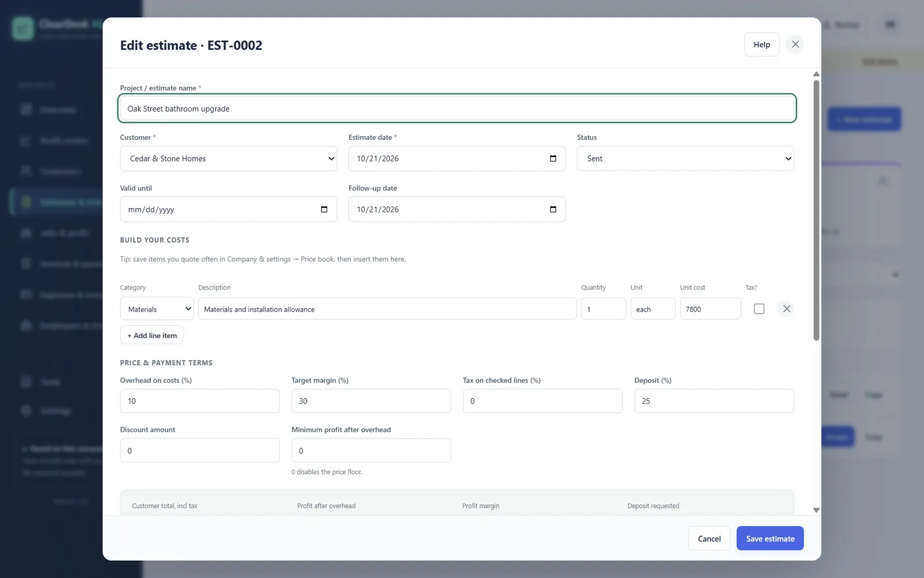Viewport: 924px width, 578px height.
Task: Edit the Target margin percentage field
Action: coord(371,401)
